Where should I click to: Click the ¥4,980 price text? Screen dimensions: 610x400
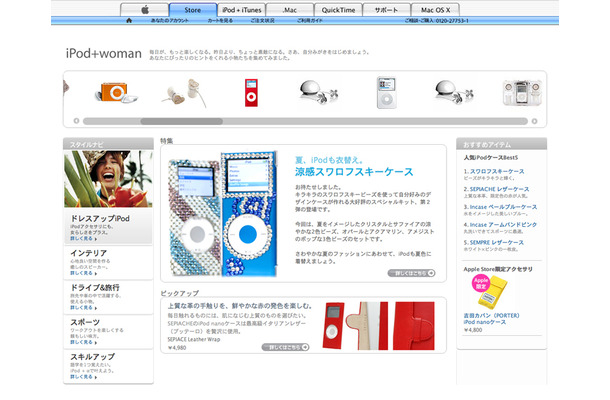click(x=177, y=347)
